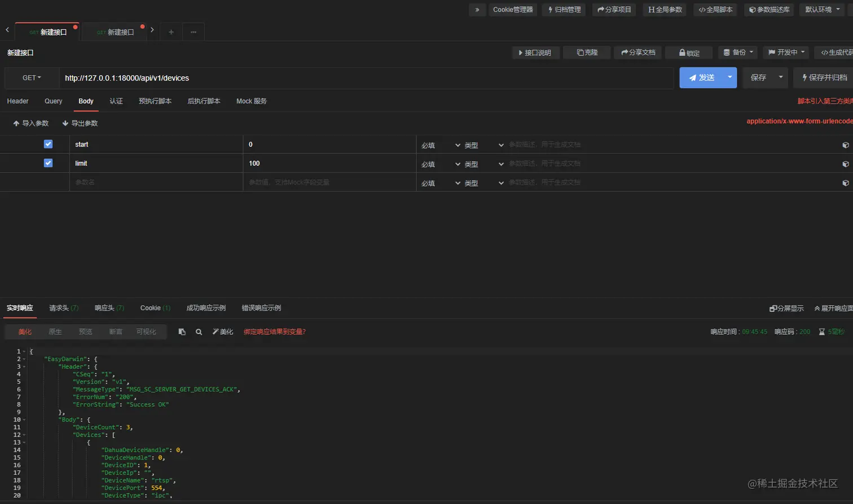Image resolution: width=853 pixels, height=504 pixels.
Task: Open 类型 dropdown in limit row
Action: click(x=484, y=165)
